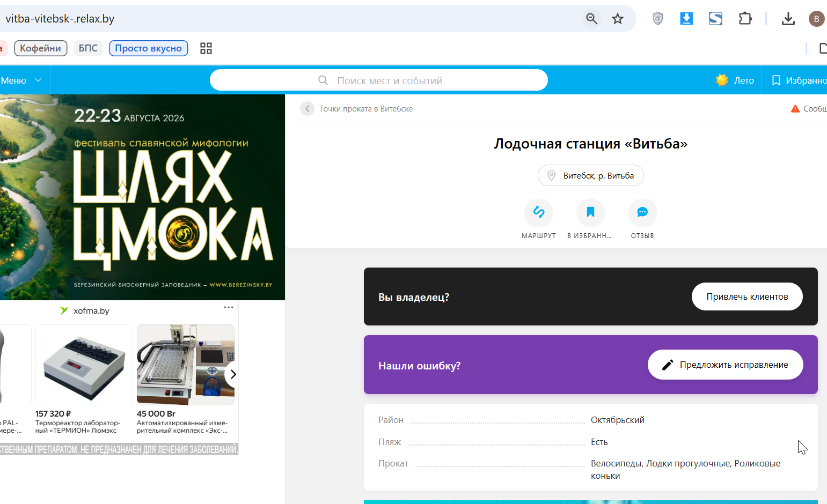
Task: Open the Просто вкусно bookmark
Action: [x=149, y=48]
